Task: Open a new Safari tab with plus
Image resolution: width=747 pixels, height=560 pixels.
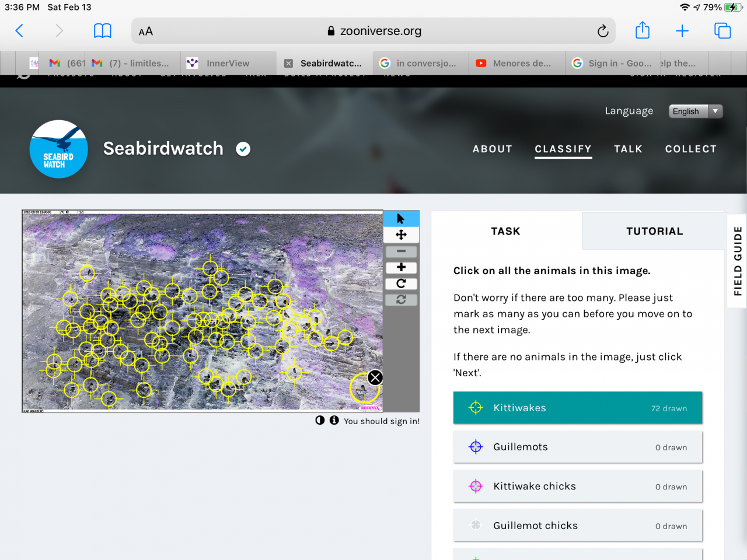Action: point(682,31)
